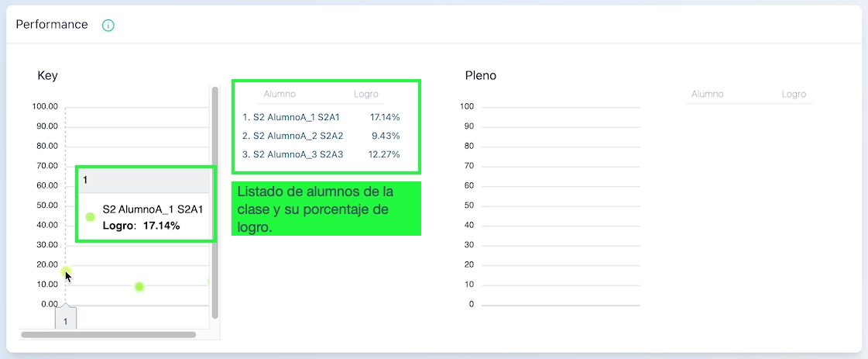Open the S2 AlumnoA_3 S2A3 student entry

tap(292, 154)
